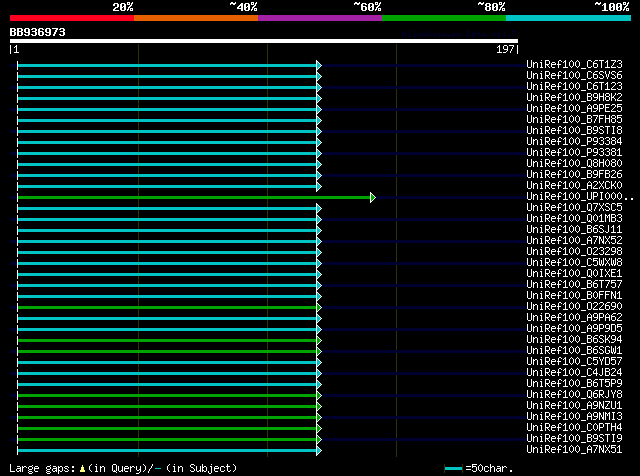
Task: Open the UniRef100_C6T123 entry
Action: pyautogui.click(x=574, y=87)
